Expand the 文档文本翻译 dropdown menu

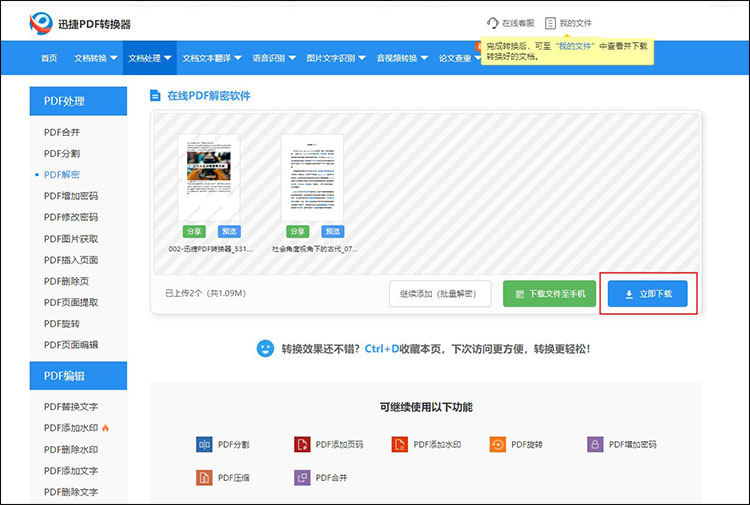tap(211, 58)
